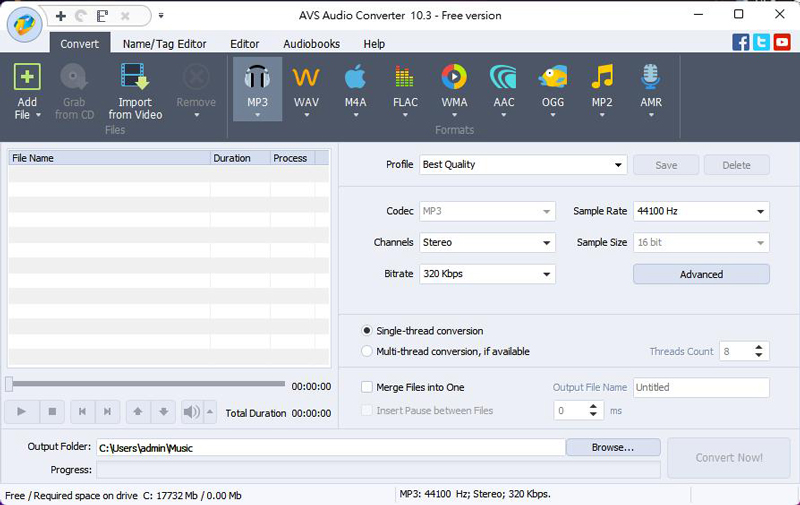This screenshot has height=505, width=800.
Task: Click the Browse... output folder button
Action: click(613, 447)
